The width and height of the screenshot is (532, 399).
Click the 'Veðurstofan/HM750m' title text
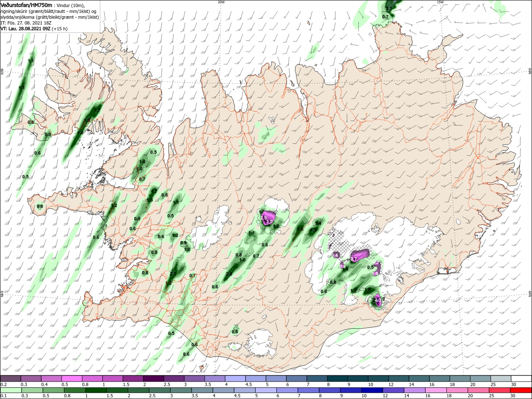26,5
